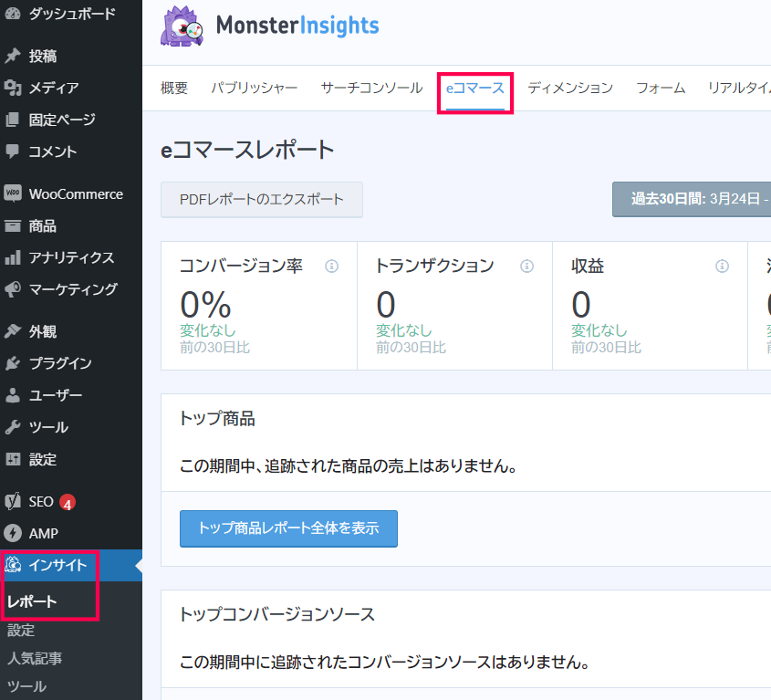
Task: Click the トップコンバージョンソース section heading
Action: [277, 614]
